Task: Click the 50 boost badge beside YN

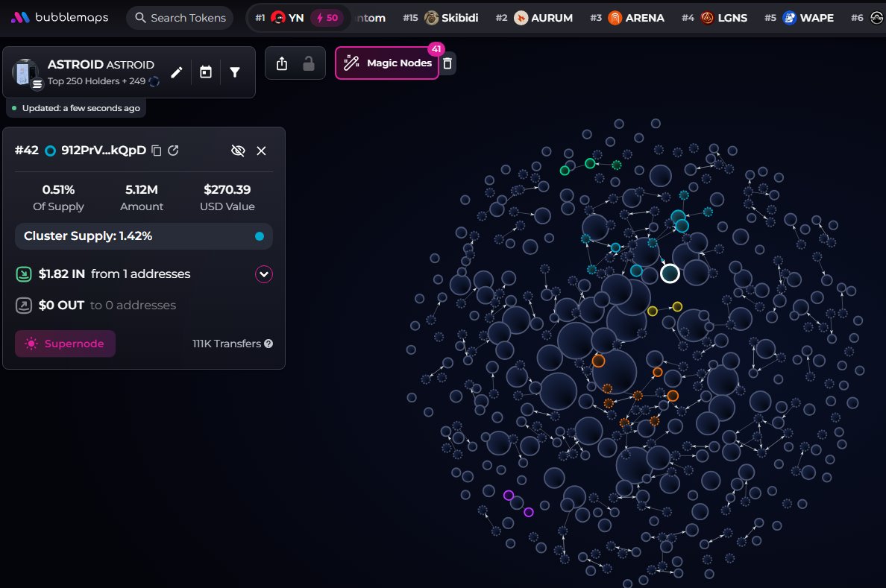Action: pos(327,17)
